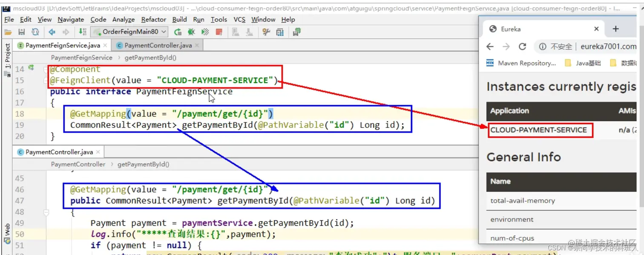Close the PaymentFeignService.java tab
Image resolution: width=644 pixels, height=255 pixels.
click(x=105, y=45)
